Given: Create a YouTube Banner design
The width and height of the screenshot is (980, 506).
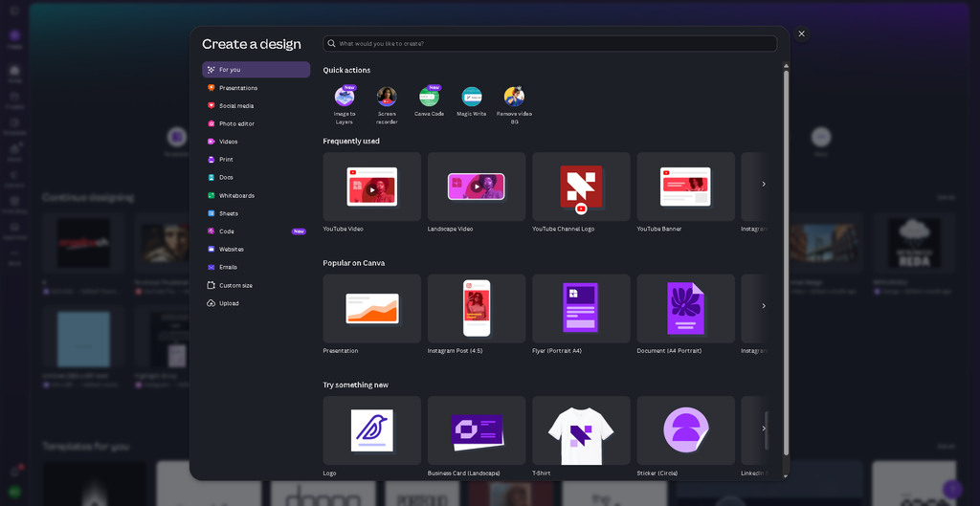Looking at the screenshot, I should (685, 187).
